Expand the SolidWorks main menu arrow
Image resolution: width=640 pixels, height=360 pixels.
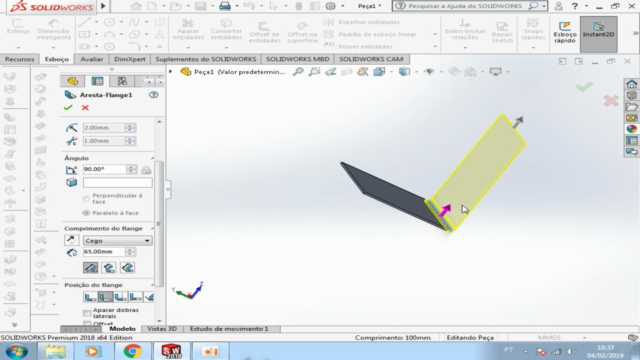pyautogui.click(x=103, y=6)
